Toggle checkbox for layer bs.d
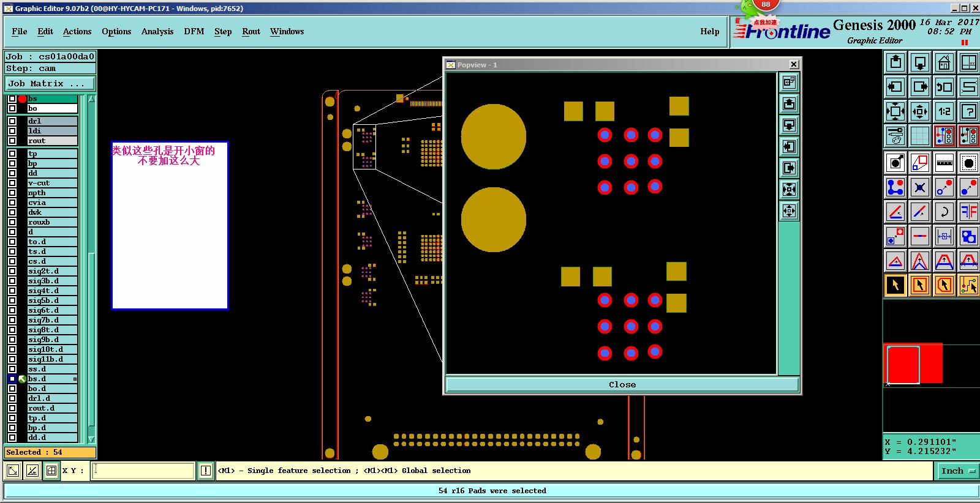Viewport: 980px width, 503px height. pyautogui.click(x=12, y=379)
